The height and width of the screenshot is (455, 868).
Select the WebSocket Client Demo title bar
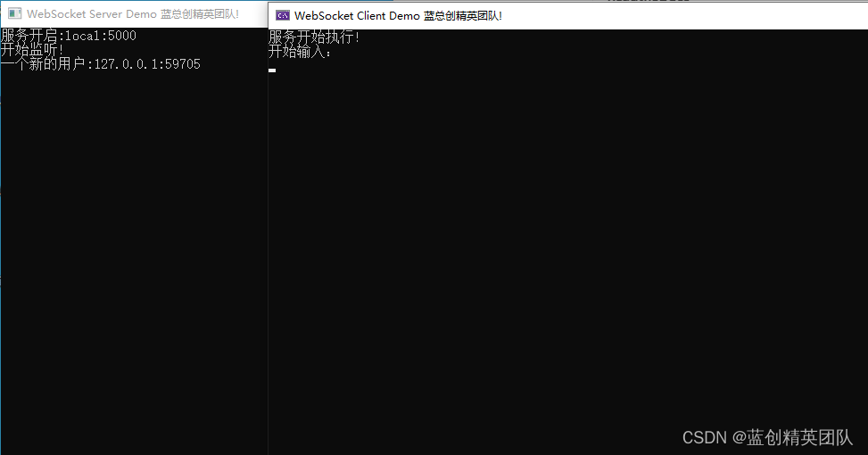click(568, 15)
